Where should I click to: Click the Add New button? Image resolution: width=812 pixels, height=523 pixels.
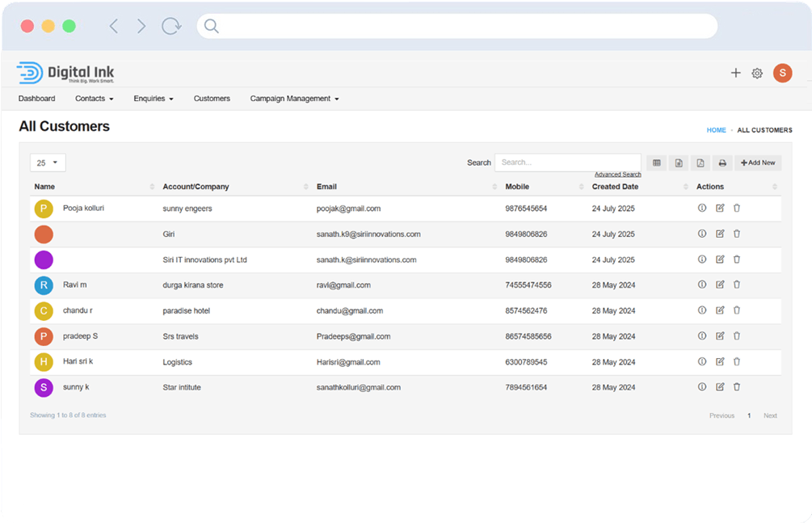(x=758, y=163)
